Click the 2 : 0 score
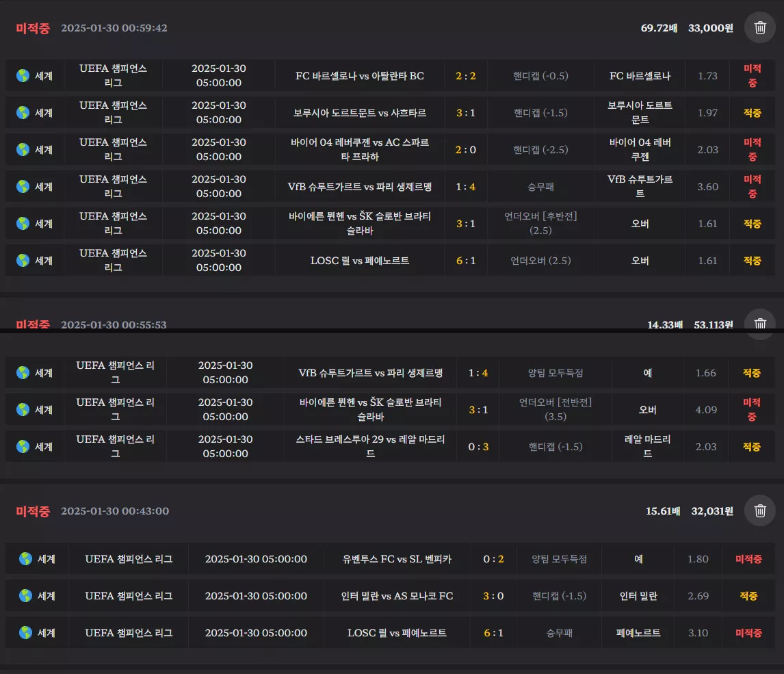 [x=465, y=150]
